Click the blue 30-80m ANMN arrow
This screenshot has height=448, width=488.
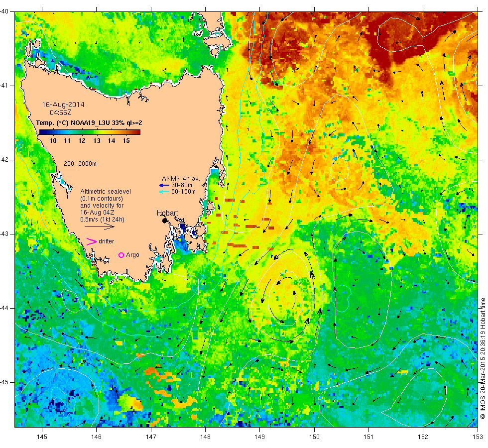coord(164,185)
